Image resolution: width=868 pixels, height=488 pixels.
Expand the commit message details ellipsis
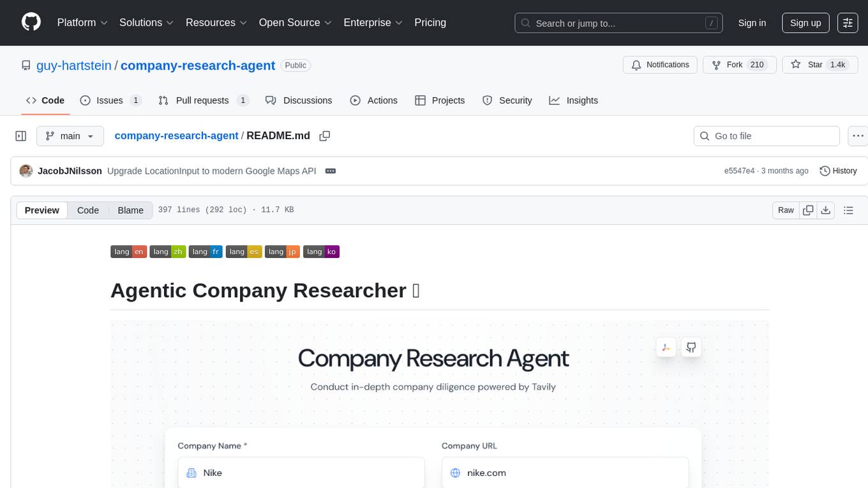pos(331,171)
